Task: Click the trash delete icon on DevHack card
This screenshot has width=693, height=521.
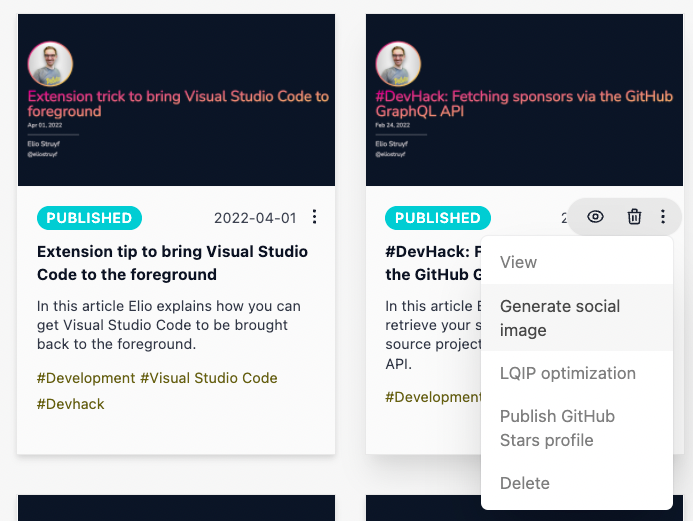Action: point(634,217)
